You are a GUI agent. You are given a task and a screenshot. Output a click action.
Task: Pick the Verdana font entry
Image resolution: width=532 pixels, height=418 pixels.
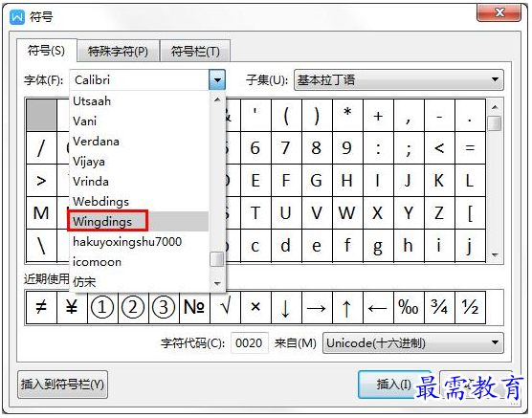click(139, 142)
